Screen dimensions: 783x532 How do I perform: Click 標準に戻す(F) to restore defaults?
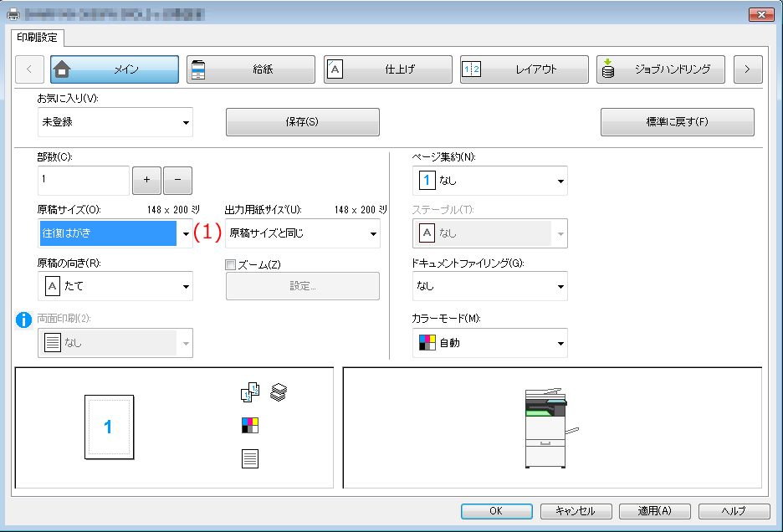click(x=677, y=122)
